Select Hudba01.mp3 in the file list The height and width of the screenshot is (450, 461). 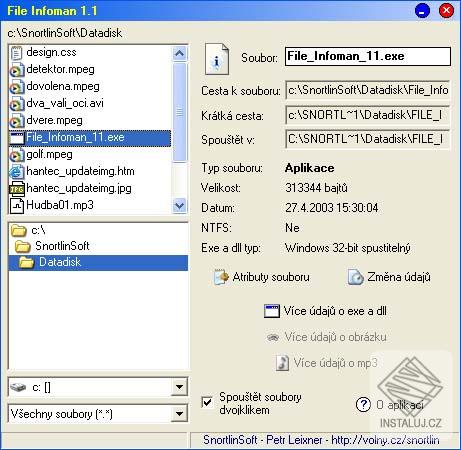[x=90, y=205]
